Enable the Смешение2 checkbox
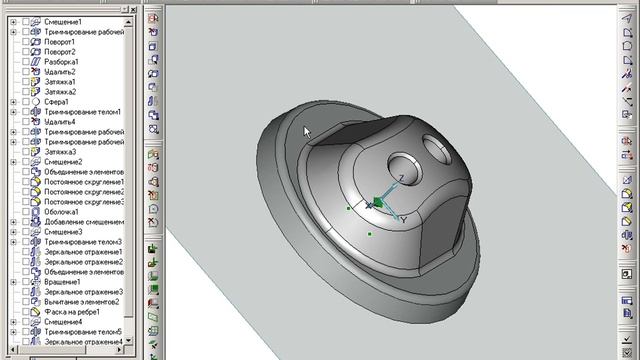The width and height of the screenshot is (640, 360). click(26, 162)
